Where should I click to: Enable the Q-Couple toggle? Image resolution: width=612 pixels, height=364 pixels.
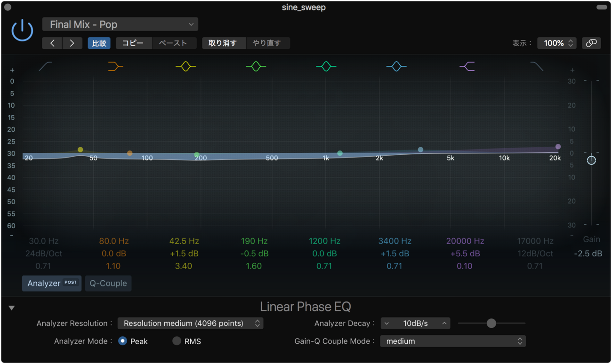[108, 283]
